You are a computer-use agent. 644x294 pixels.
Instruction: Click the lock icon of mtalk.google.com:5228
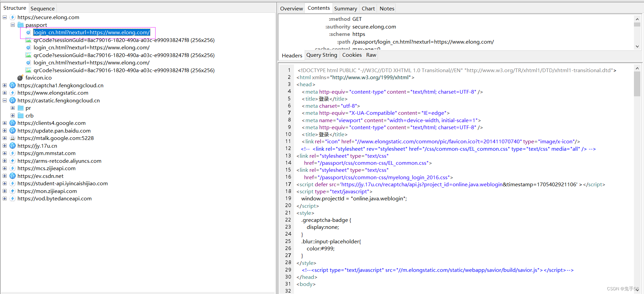tap(13, 138)
